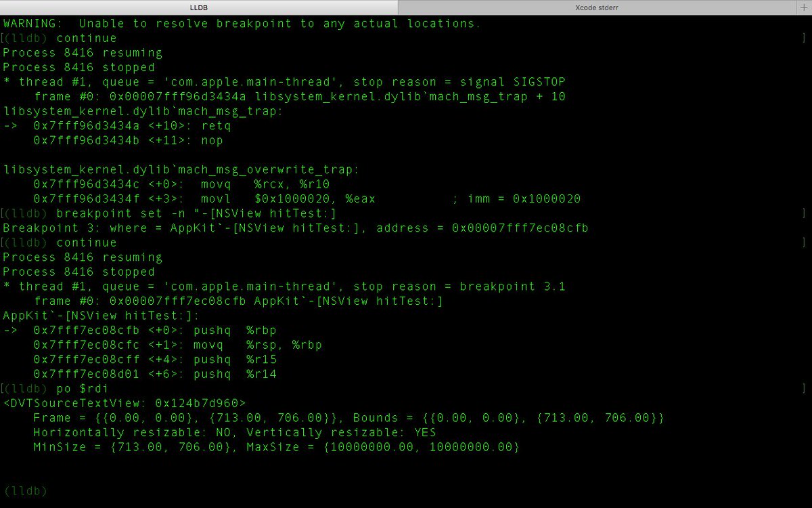Click the '(lldb) po $rdi' command line
The width and height of the screenshot is (812, 508).
click(55, 389)
